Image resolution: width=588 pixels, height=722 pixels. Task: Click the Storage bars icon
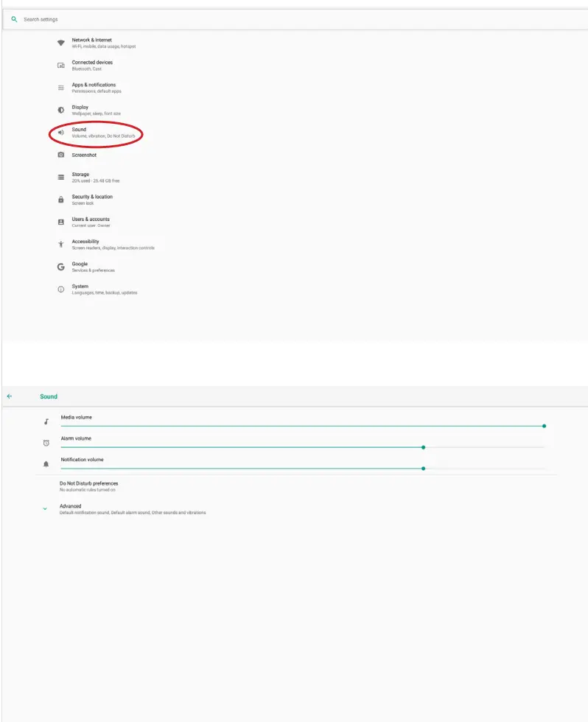point(60,178)
